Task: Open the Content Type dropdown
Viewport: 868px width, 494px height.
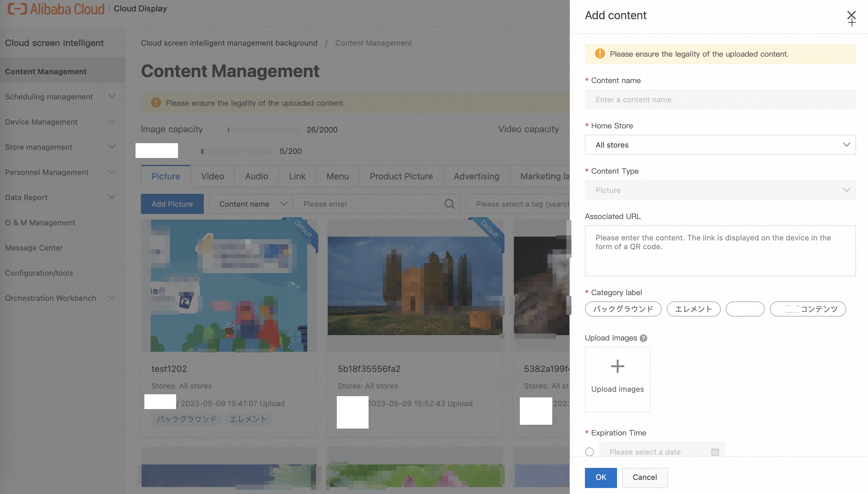Action: 720,190
